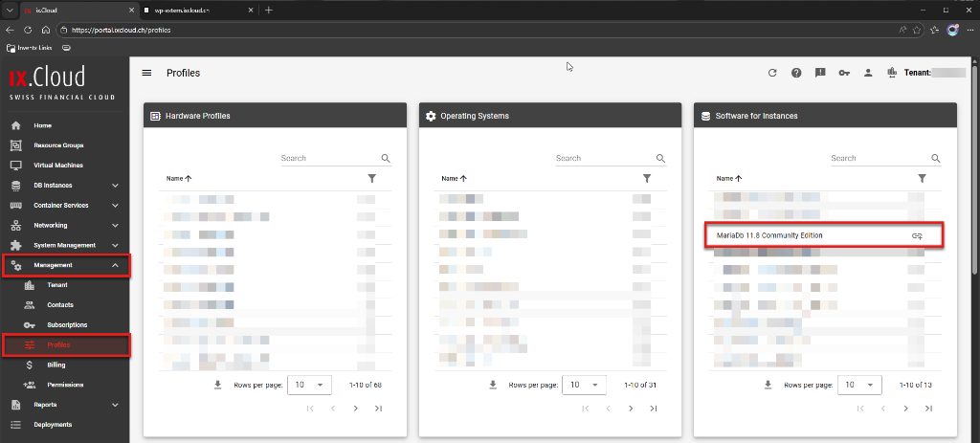Sort Hardware Profiles by Name column
The width and height of the screenshot is (980, 443).
tap(179, 179)
